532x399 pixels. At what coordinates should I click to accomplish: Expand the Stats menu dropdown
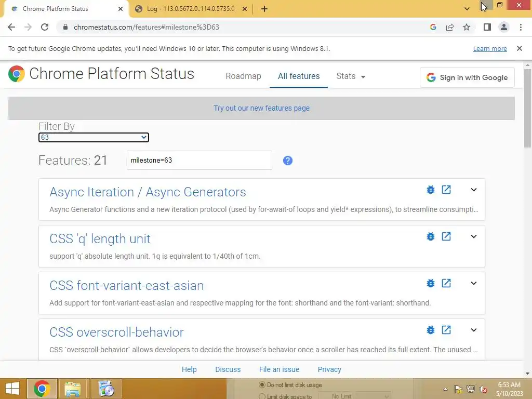click(x=351, y=76)
